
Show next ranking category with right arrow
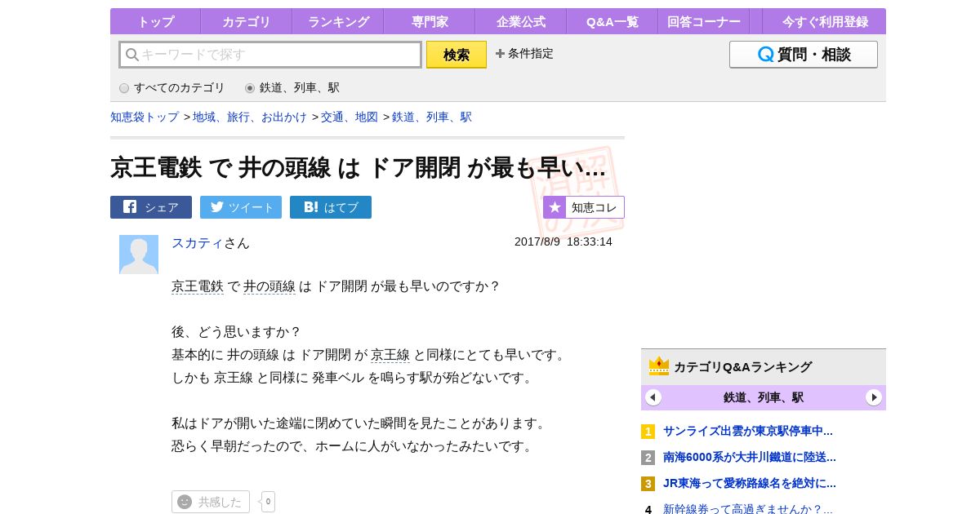(874, 397)
